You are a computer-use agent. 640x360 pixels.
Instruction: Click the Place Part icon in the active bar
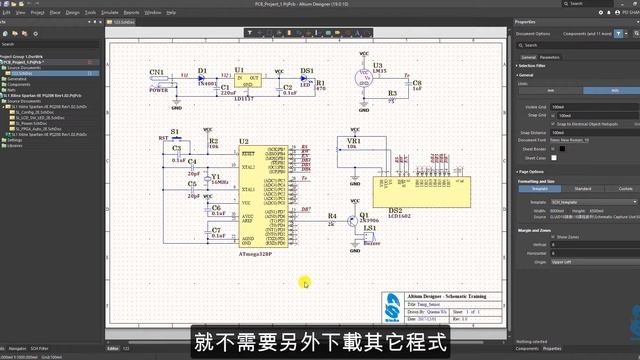point(289,33)
